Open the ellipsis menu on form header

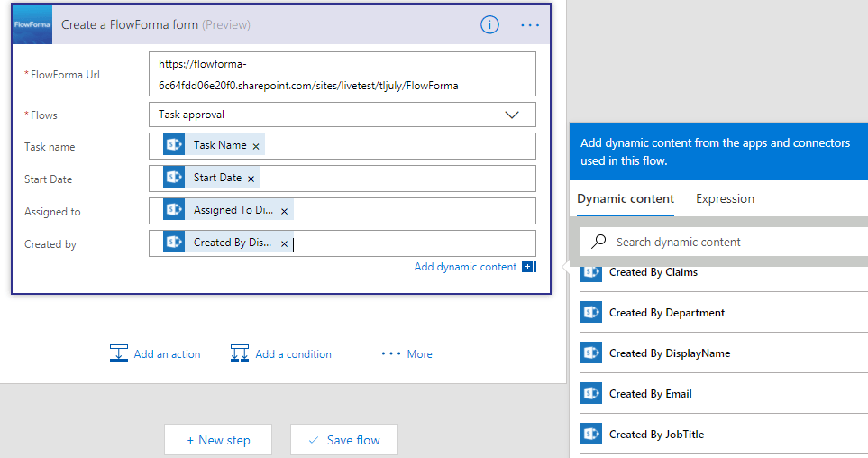point(530,25)
